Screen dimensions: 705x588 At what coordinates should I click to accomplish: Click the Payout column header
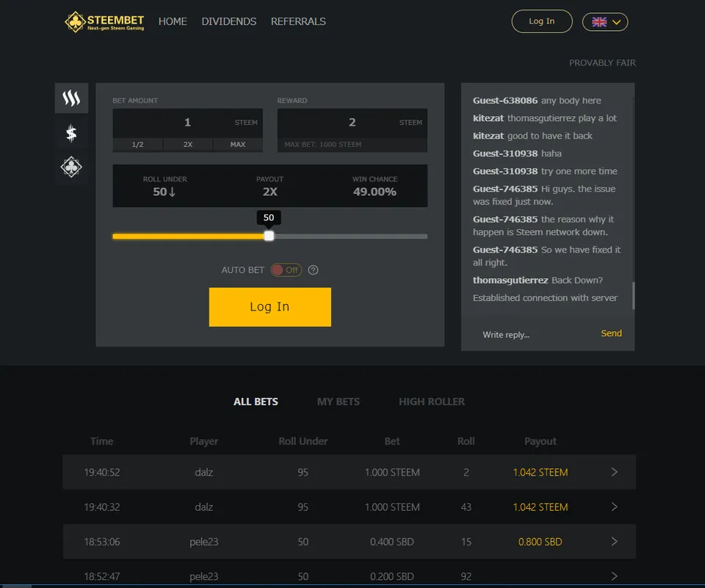click(x=540, y=441)
